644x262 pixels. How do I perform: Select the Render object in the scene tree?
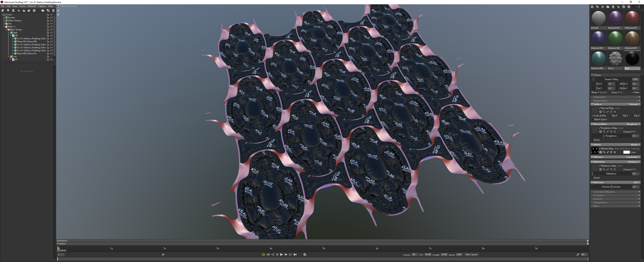pyautogui.click(x=11, y=18)
